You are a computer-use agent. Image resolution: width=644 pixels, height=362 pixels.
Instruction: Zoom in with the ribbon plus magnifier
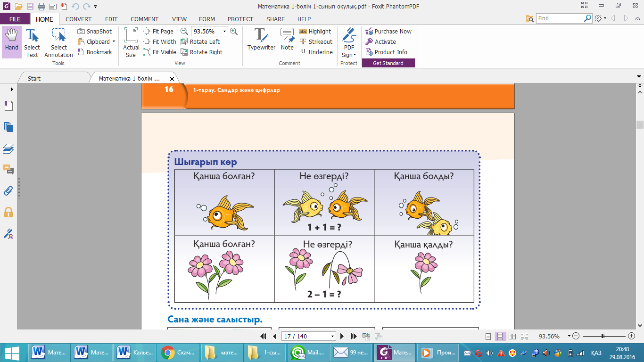(x=234, y=31)
